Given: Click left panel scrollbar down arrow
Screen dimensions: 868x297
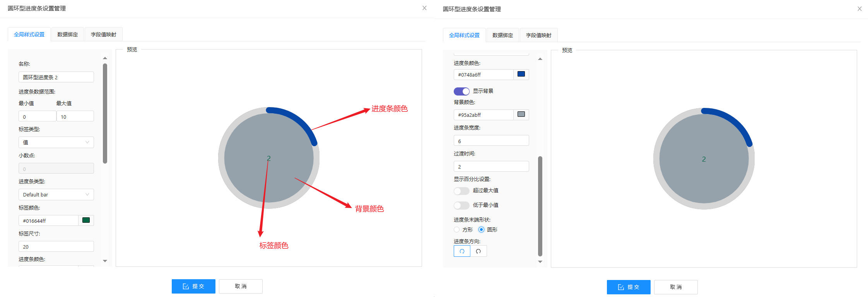Looking at the screenshot, I should [105, 261].
